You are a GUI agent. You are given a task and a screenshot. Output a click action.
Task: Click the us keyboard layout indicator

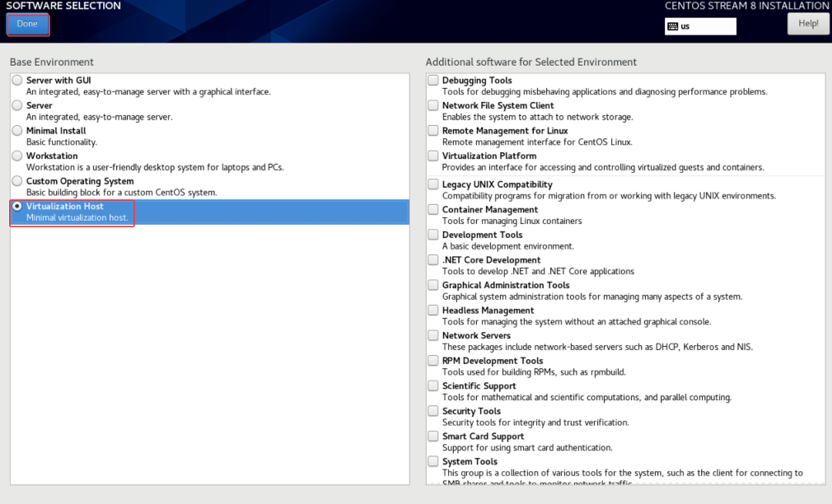click(x=700, y=26)
